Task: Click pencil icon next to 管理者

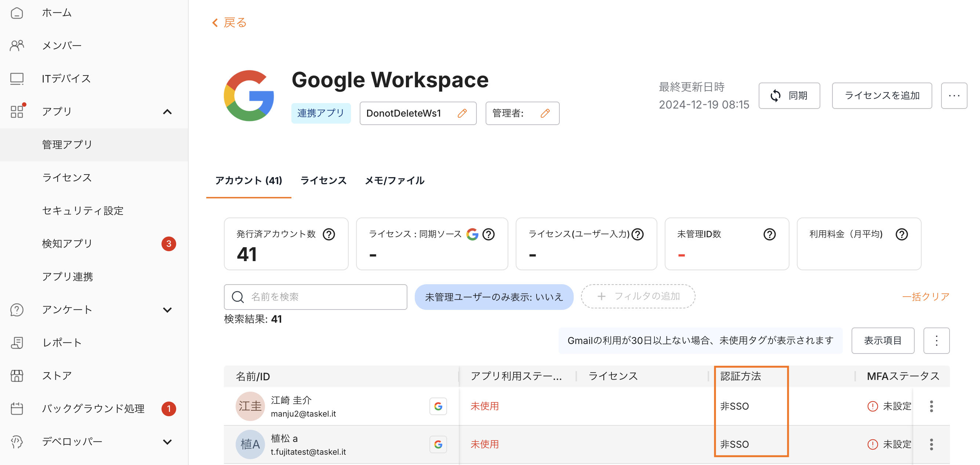Action: [x=545, y=113]
